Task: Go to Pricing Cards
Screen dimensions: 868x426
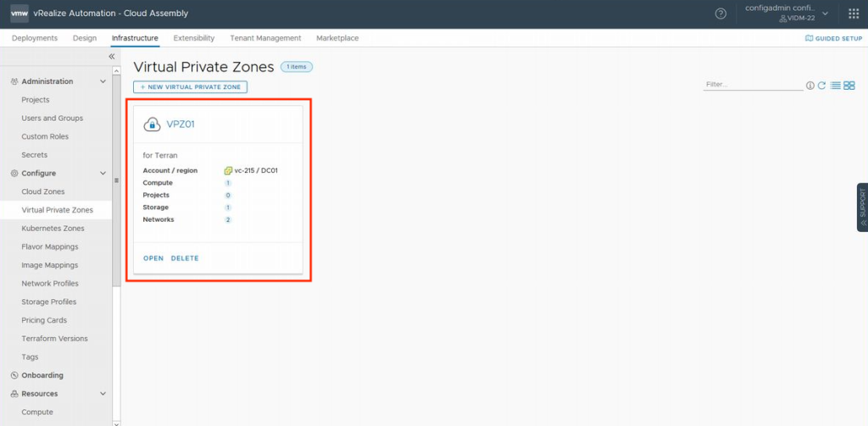Action: [44, 320]
